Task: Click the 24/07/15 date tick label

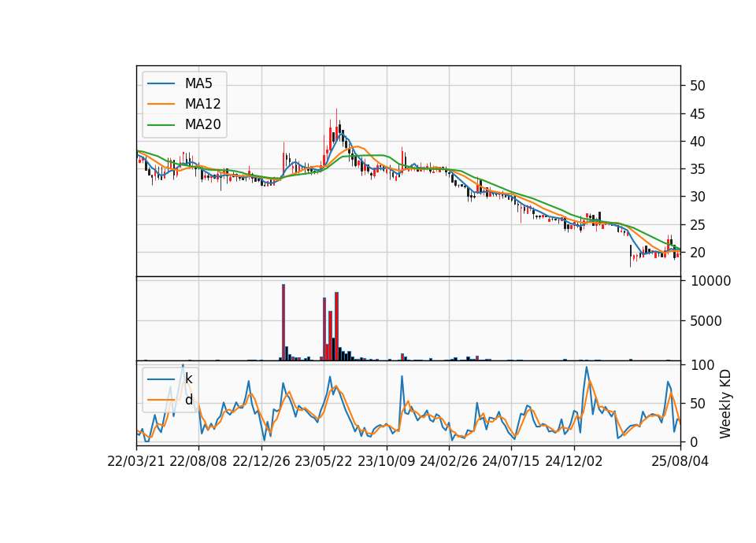Action: click(x=510, y=461)
